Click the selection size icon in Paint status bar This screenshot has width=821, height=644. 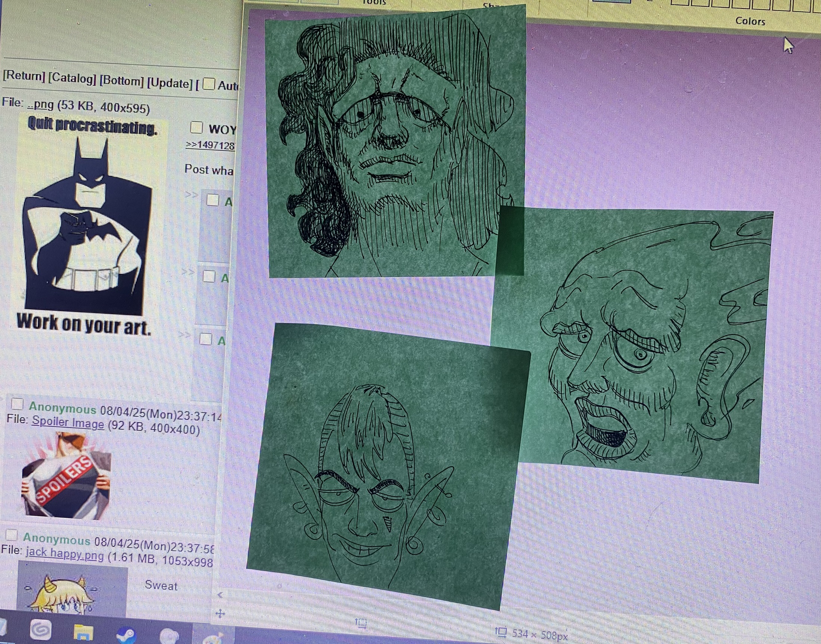pos(501,632)
